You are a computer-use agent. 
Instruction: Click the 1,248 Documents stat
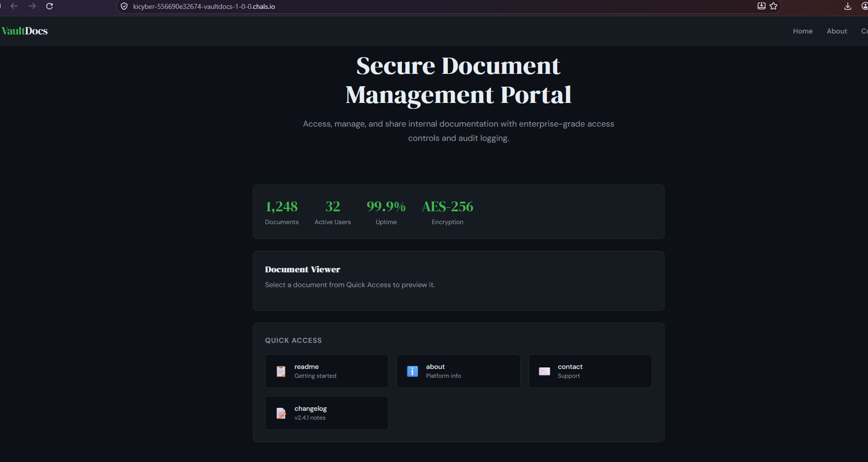(x=282, y=212)
